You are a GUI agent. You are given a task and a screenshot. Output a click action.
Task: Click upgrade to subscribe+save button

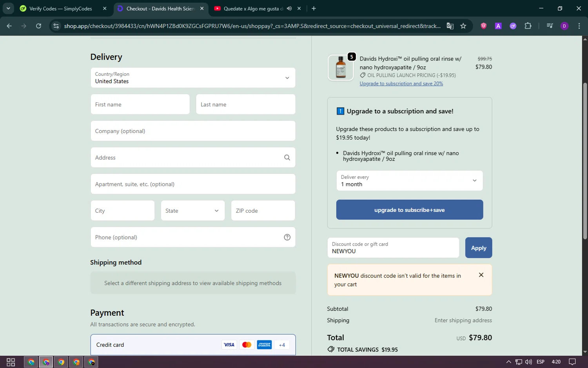pos(410,210)
